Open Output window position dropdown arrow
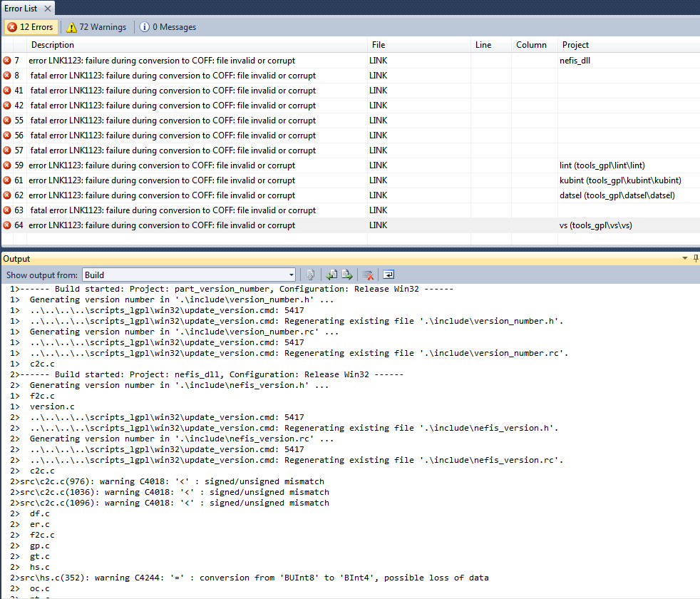This screenshot has height=599, width=700. (x=685, y=258)
